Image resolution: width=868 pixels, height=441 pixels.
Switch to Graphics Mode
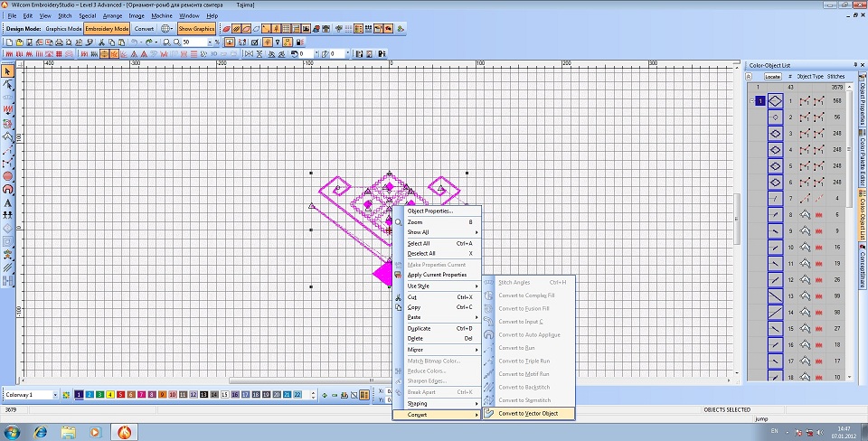click(x=63, y=29)
